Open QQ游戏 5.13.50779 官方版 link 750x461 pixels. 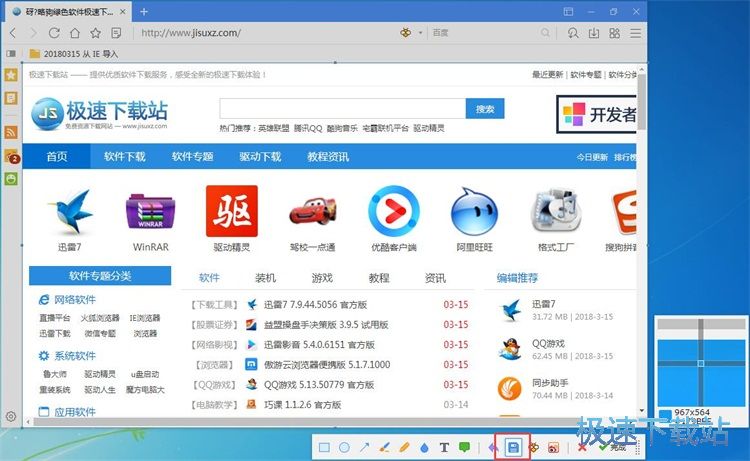click(x=319, y=385)
